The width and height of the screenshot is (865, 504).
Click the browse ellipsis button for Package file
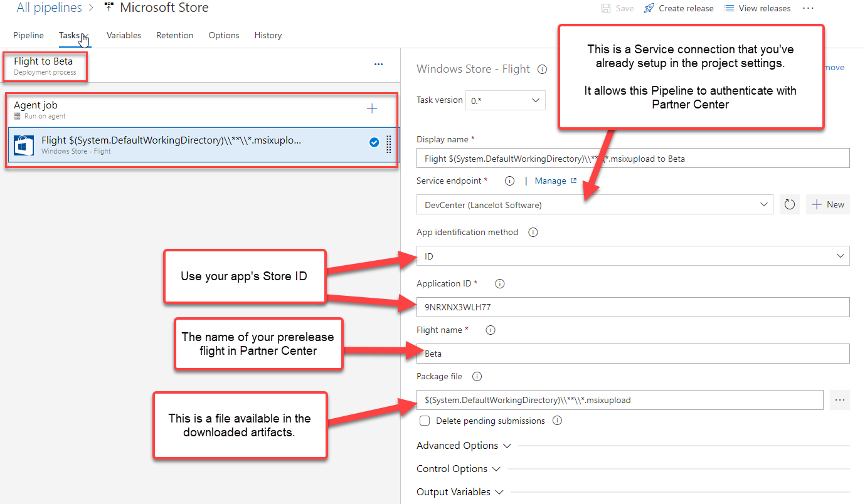[840, 400]
